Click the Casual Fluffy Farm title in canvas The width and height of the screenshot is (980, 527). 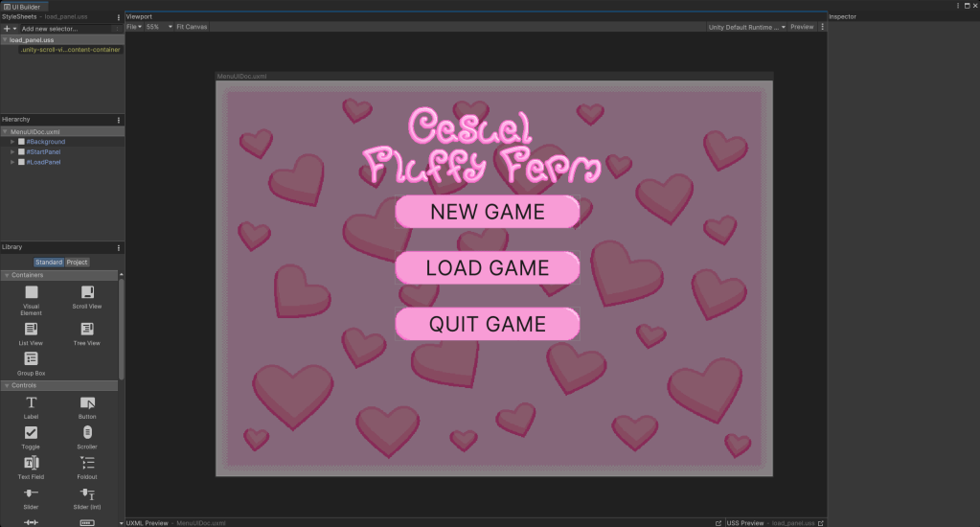pyautogui.click(x=481, y=147)
